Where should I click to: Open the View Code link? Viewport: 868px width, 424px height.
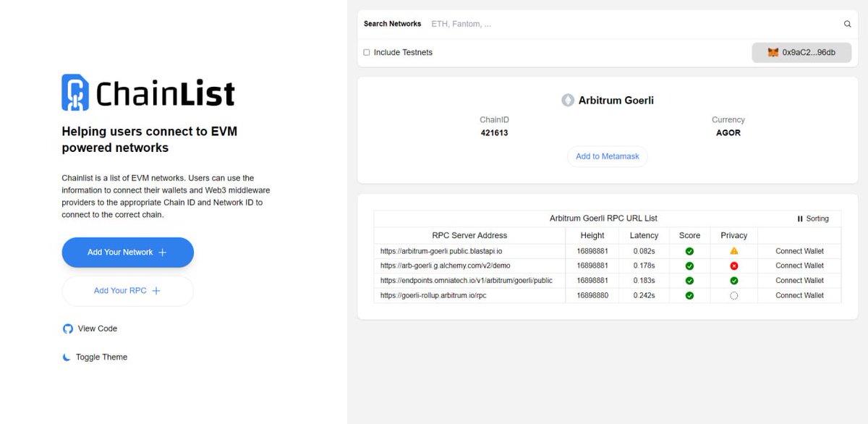tap(90, 328)
